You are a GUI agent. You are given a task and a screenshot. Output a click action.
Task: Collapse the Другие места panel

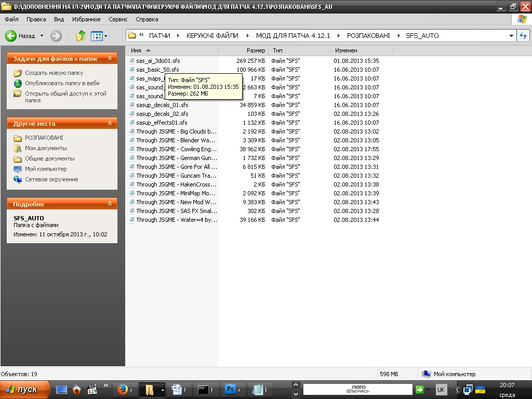pyautogui.click(x=110, y=123)
